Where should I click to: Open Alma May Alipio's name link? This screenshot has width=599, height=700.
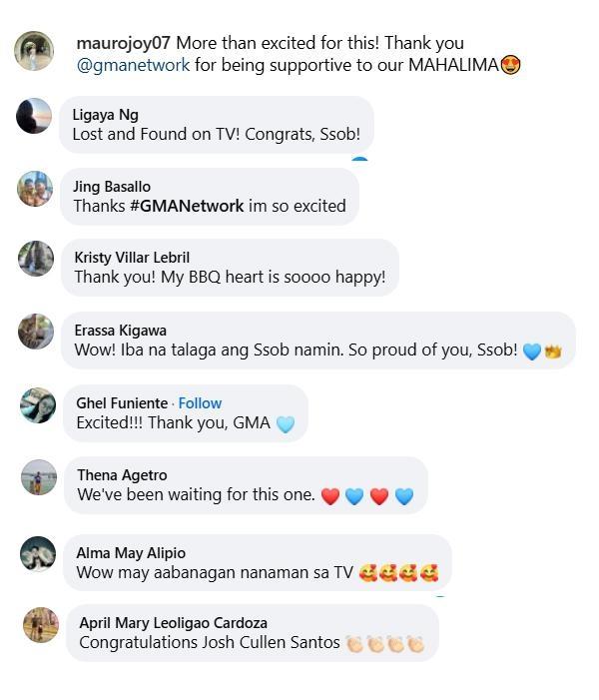pyautogui.click(x=131, y=553)
